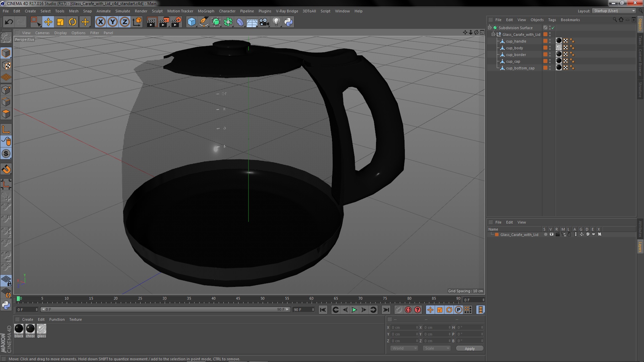The height and width of the screenshot is (362, 644).
Task: Open the Python script icon in toolbar
Action: pos(288,22)
